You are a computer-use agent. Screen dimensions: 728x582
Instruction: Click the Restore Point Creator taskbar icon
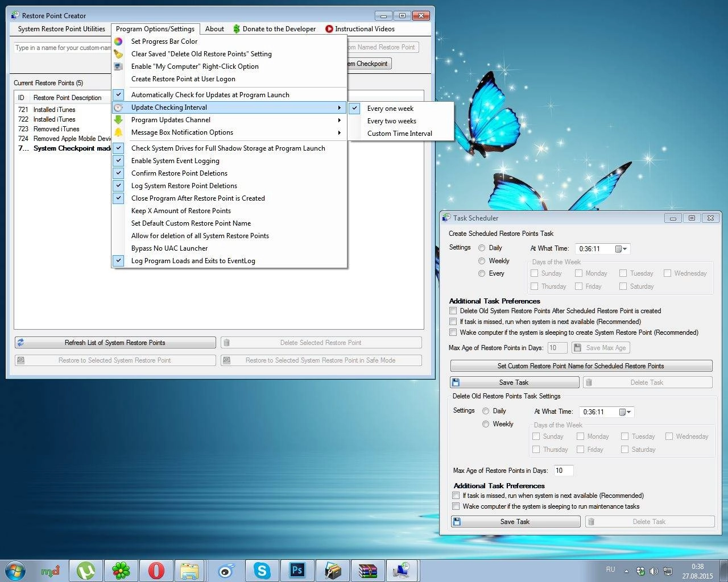click(x=403, y=571)
